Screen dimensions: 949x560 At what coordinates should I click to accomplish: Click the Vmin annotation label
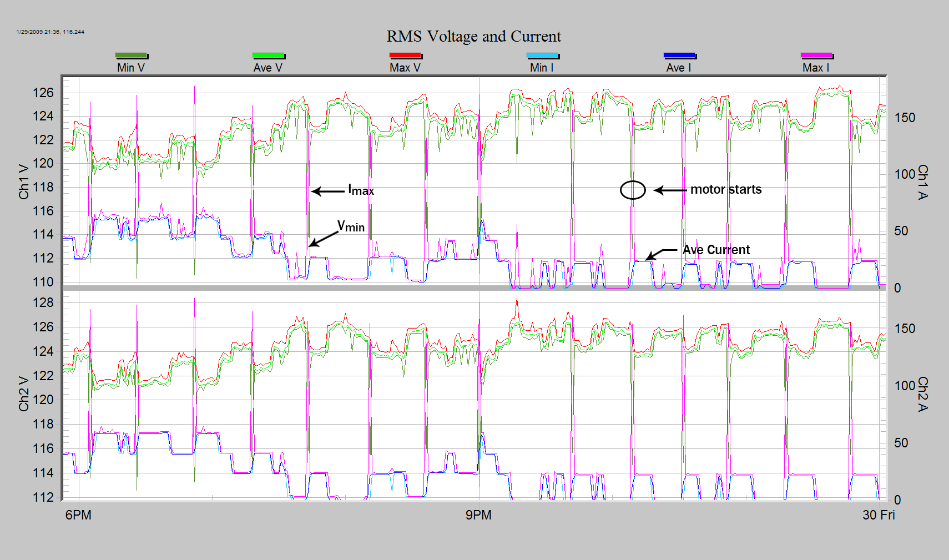tap(350, 226)
